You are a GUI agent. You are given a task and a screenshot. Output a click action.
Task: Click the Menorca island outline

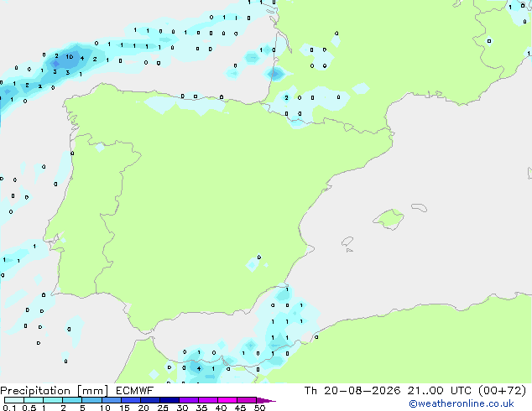419,207
